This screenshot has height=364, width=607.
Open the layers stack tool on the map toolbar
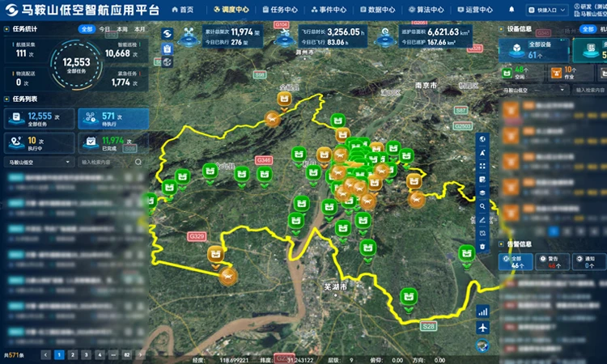click(x=482, y=193)
